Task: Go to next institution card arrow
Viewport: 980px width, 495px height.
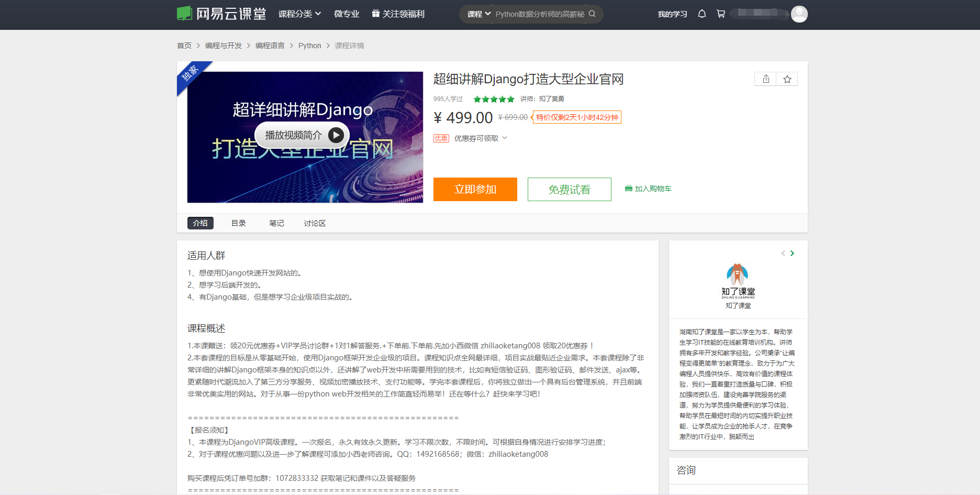Action: pyautogui.click(x=792, y=254)
